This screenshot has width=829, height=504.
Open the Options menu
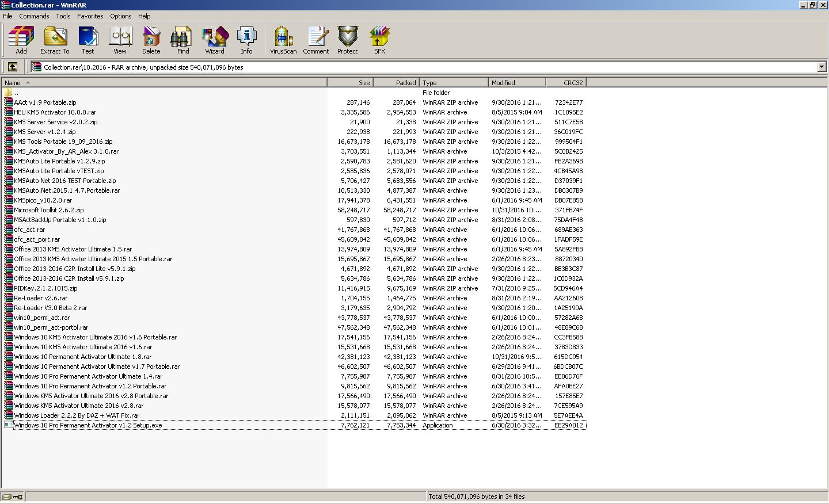[121, 16]
